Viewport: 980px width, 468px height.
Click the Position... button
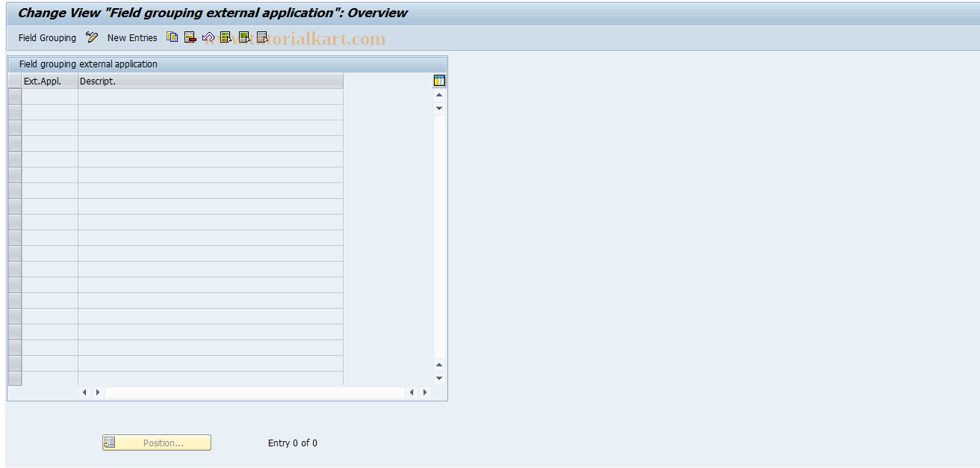click(x=157, y=443)
